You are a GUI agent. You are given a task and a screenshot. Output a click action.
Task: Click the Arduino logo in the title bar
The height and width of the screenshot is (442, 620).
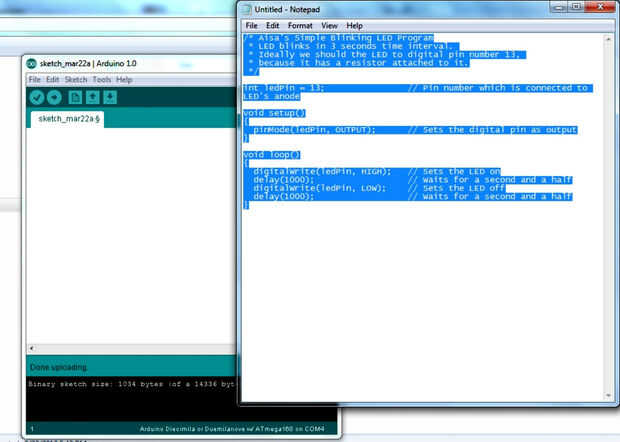point(31,63)
